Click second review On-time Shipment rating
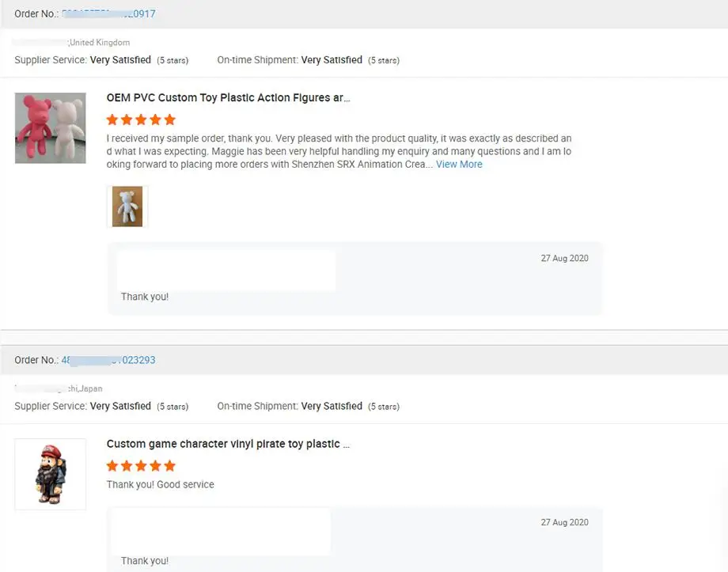The height and width of the screenshot is (572, 728). [x=332, y=406]
